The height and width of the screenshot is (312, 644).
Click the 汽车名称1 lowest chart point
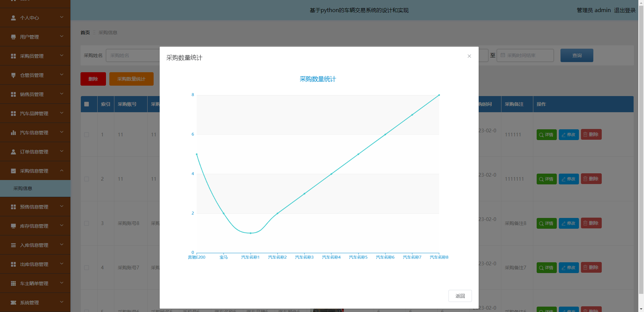251,233
